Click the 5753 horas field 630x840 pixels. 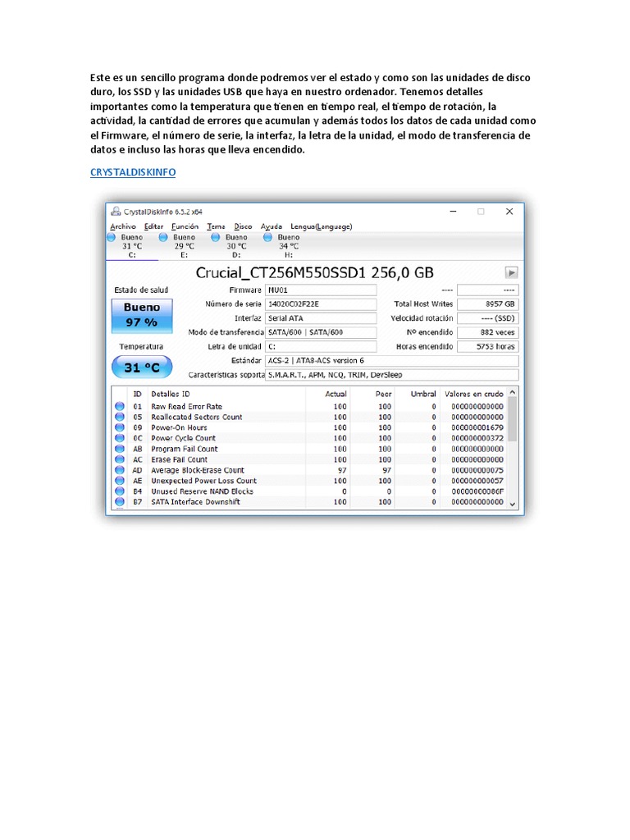487,347
